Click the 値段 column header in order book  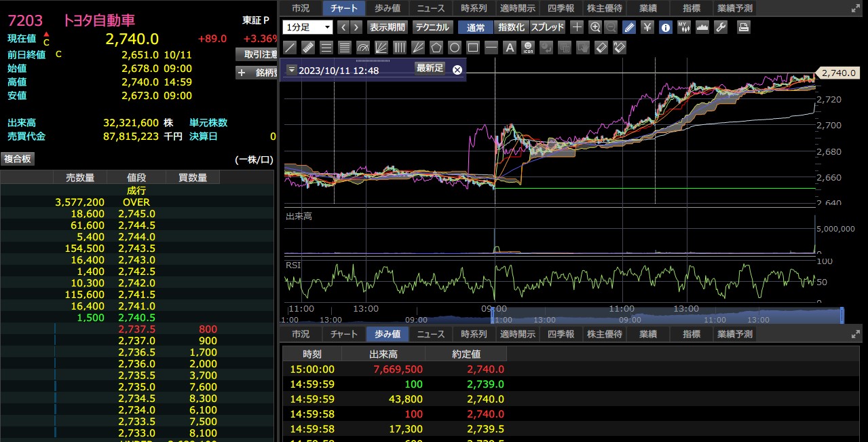[x=136, y=178]
